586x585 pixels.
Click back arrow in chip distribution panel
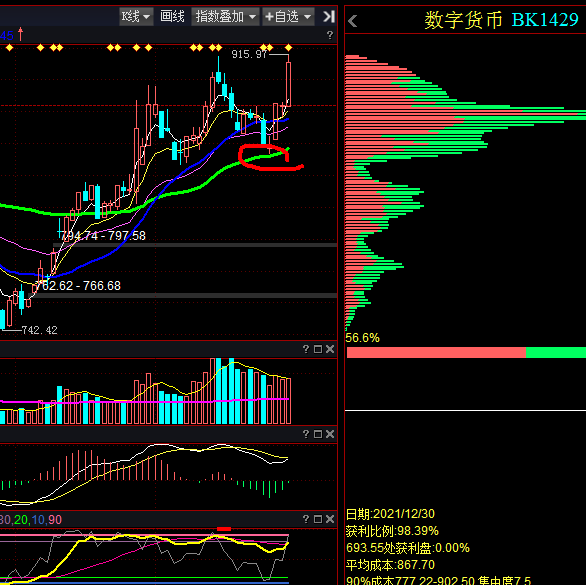[x=352, y=21]
